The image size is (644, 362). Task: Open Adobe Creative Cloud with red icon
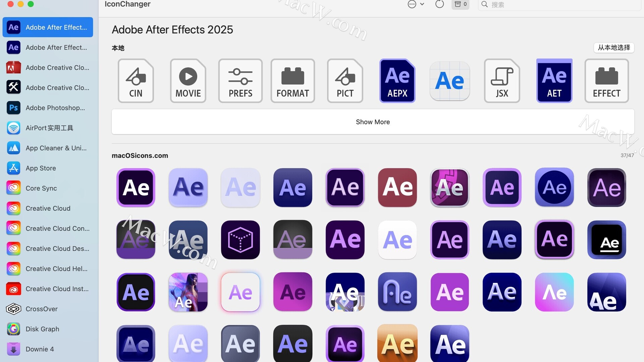(48, 67)
